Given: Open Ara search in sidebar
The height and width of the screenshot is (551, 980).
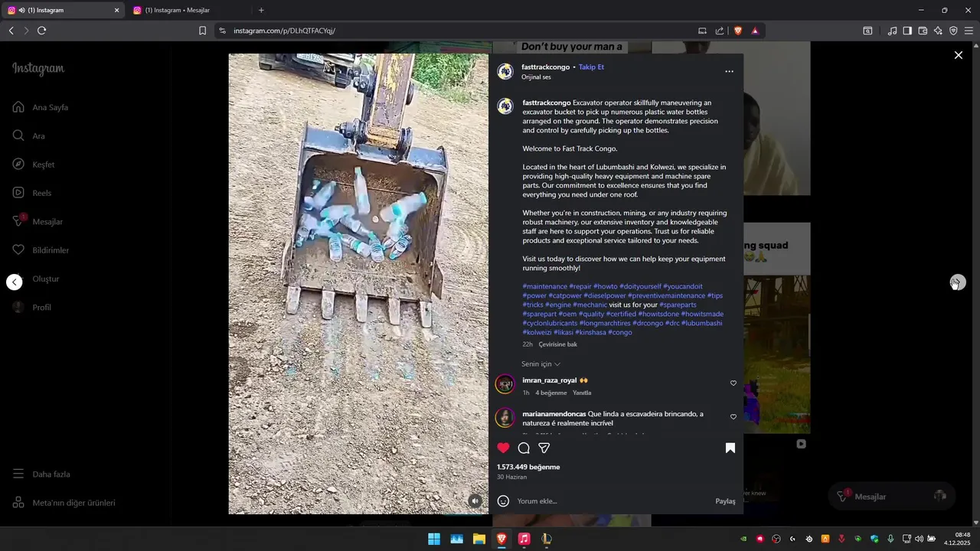Looking at the screenshot, I should coord(29,136).
